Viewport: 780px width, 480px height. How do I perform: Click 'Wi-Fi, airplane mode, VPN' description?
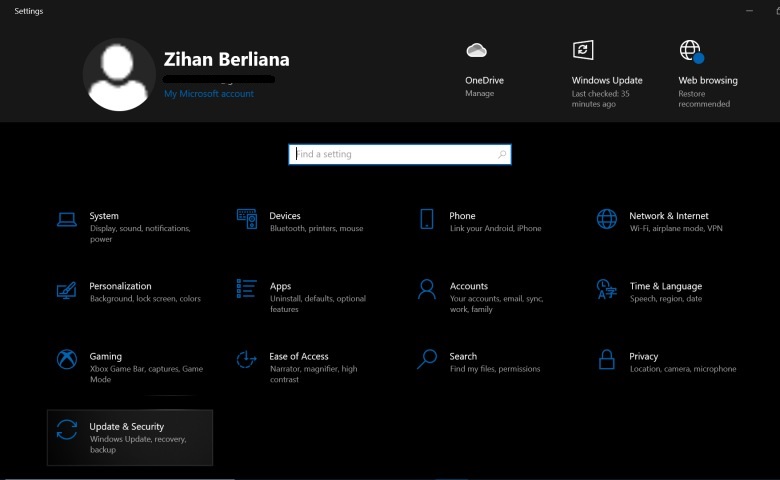pos(676,228)
